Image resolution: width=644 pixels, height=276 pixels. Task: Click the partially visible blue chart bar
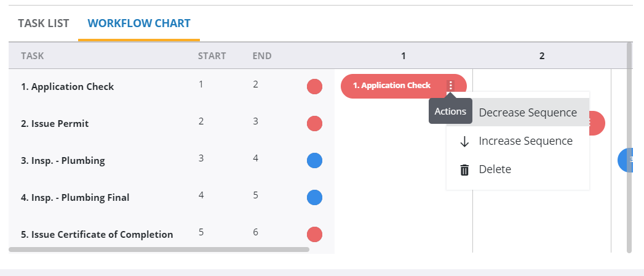pos(625,160)
